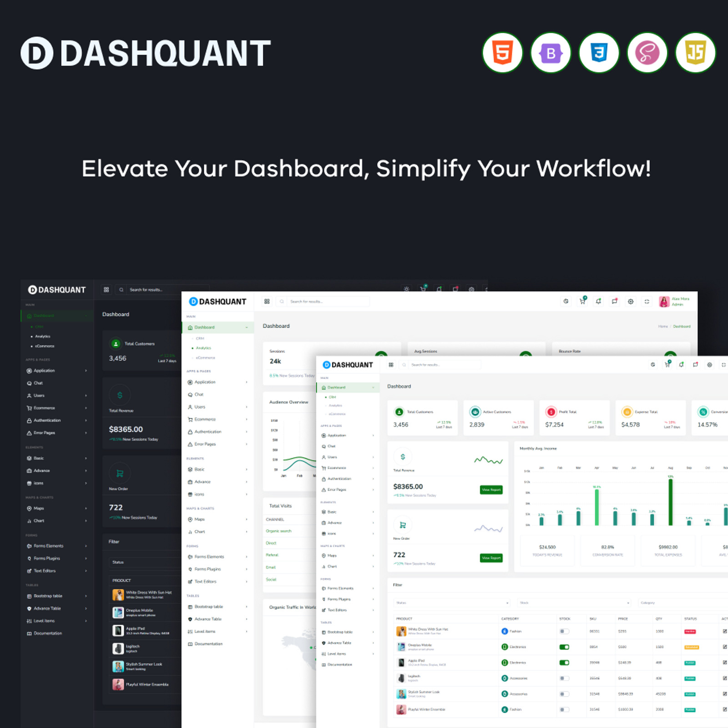This screenshot has width=728, height=728.
Task: Click Apple iPad product thumbnail in dark dashboard
Action: [x=118, y=630]
